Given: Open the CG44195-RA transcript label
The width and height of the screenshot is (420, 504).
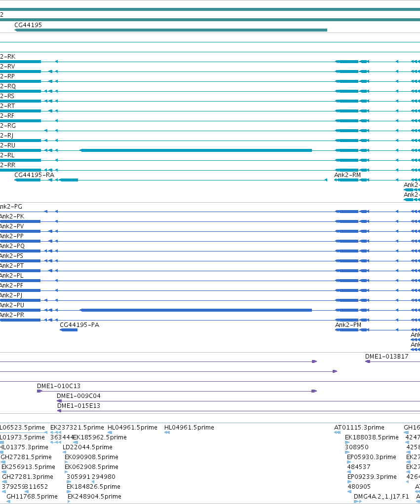Looking at the screenshot, I should click(x=35, y=175).
